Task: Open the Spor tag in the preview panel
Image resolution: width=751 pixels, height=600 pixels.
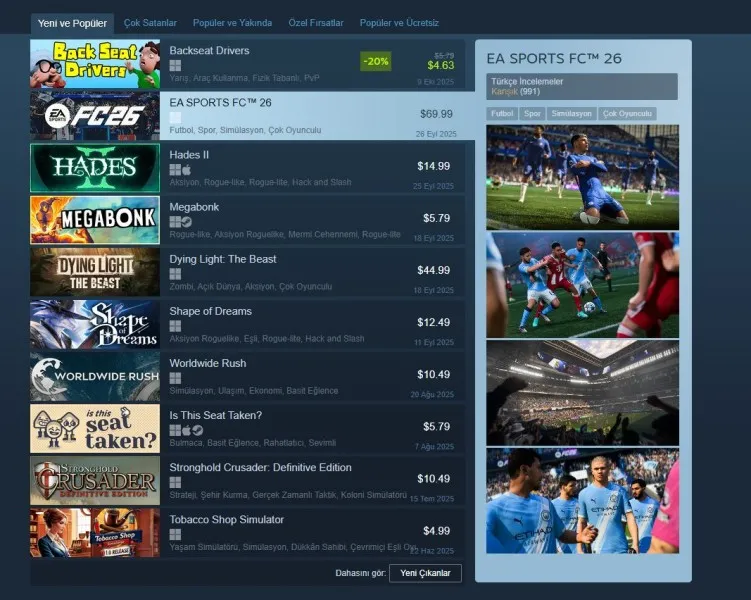Action: point(532,113)
